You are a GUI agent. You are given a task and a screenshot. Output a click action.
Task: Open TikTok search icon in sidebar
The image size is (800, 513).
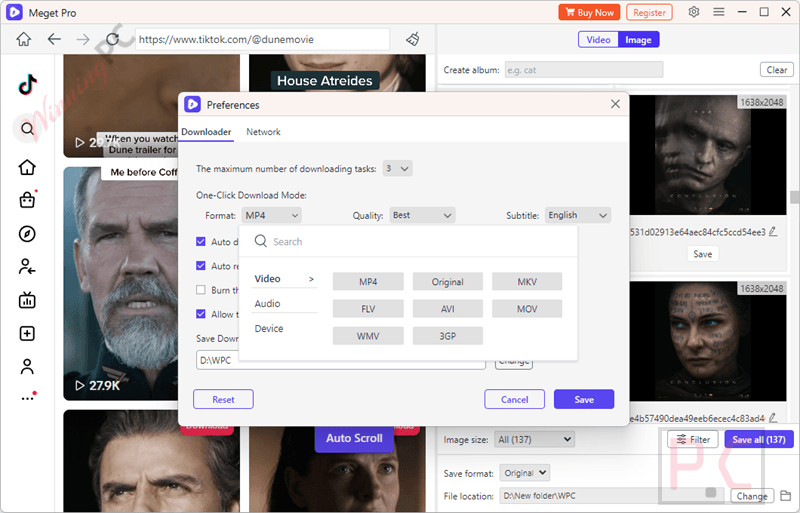[28, 129]
